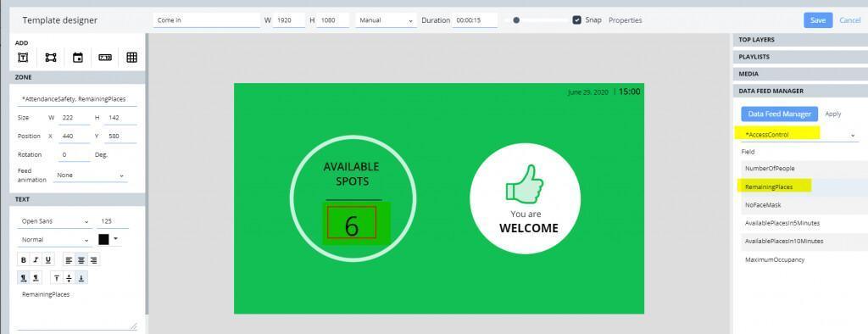This screenshot has height=334, width=868.
Task: Open the text color picker arrow
Action: pos(115,239)
